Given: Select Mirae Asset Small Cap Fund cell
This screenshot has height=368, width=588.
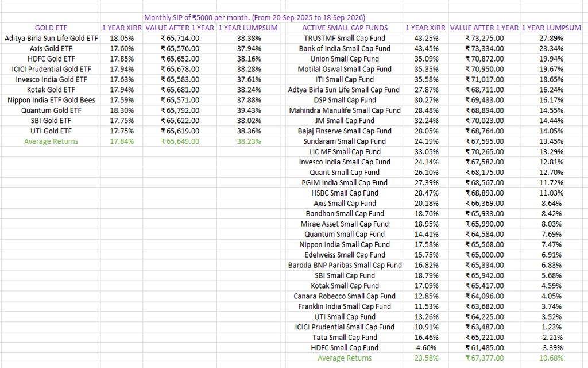Looking at the screenshot, I should click(345, 224).
